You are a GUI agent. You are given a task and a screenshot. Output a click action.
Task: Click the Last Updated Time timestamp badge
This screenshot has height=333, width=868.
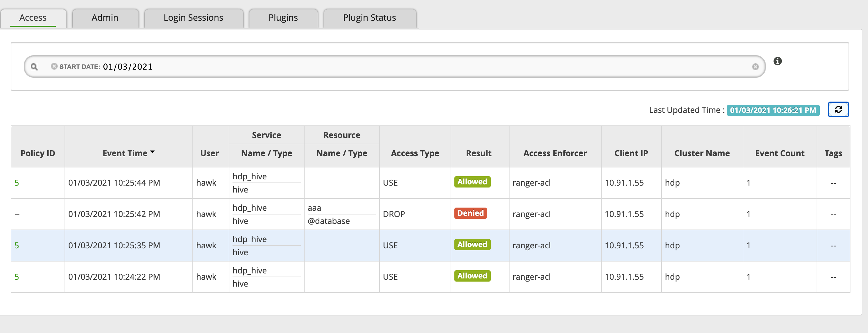773,110
